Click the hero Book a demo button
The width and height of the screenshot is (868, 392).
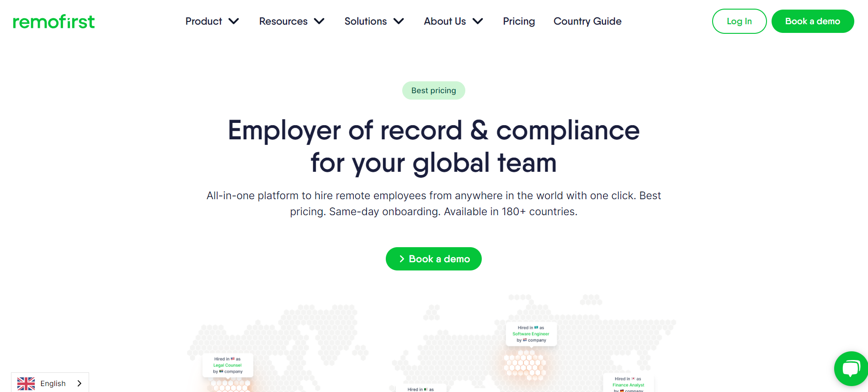434,259
